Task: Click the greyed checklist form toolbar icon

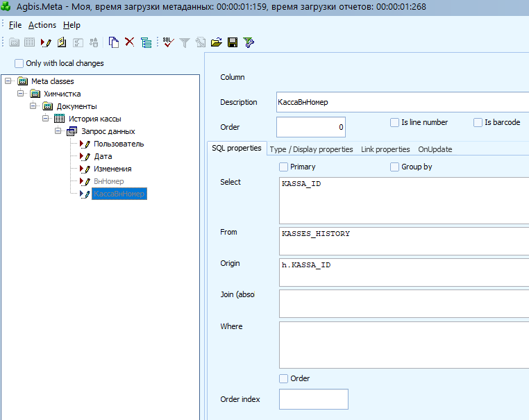Action: (78, 42)
